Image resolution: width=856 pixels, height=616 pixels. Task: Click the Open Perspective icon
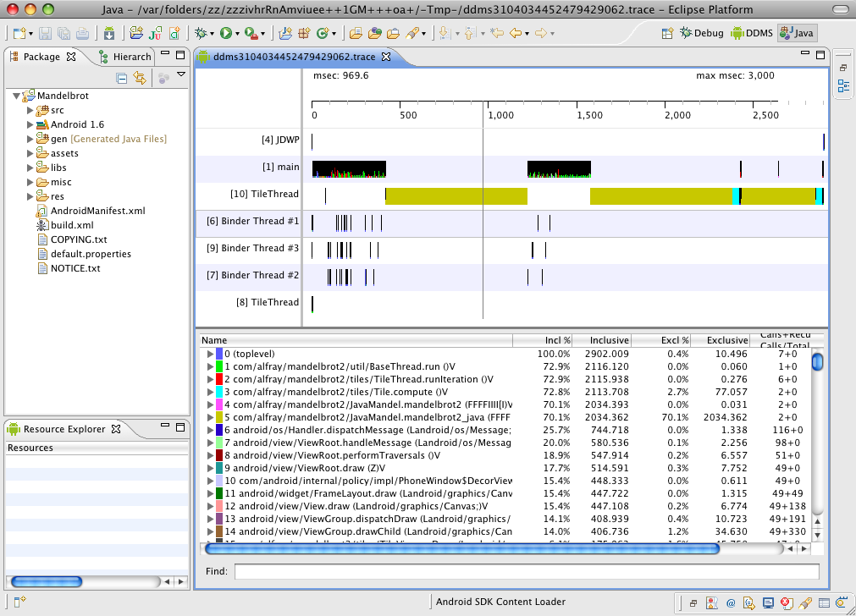pos(667,33)
